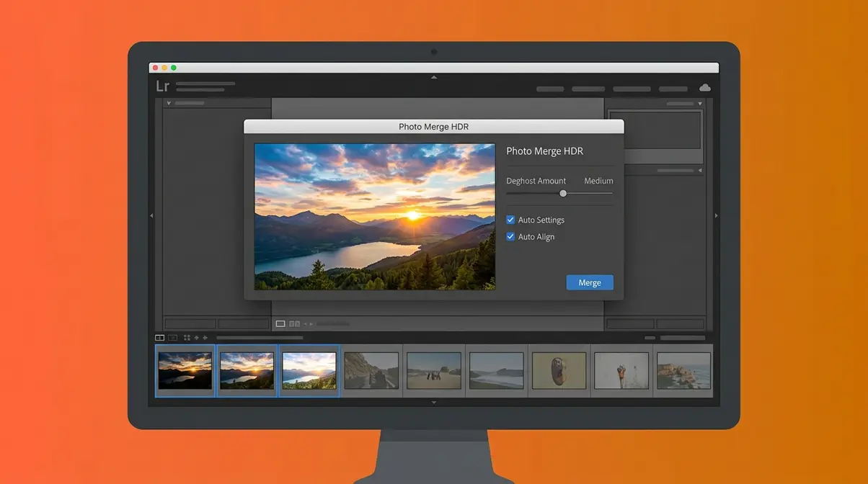868x484 pixels.
Task: Adjust the Deghost Amount slider handle
Action: pyautogui.click(x=563, y=193)
